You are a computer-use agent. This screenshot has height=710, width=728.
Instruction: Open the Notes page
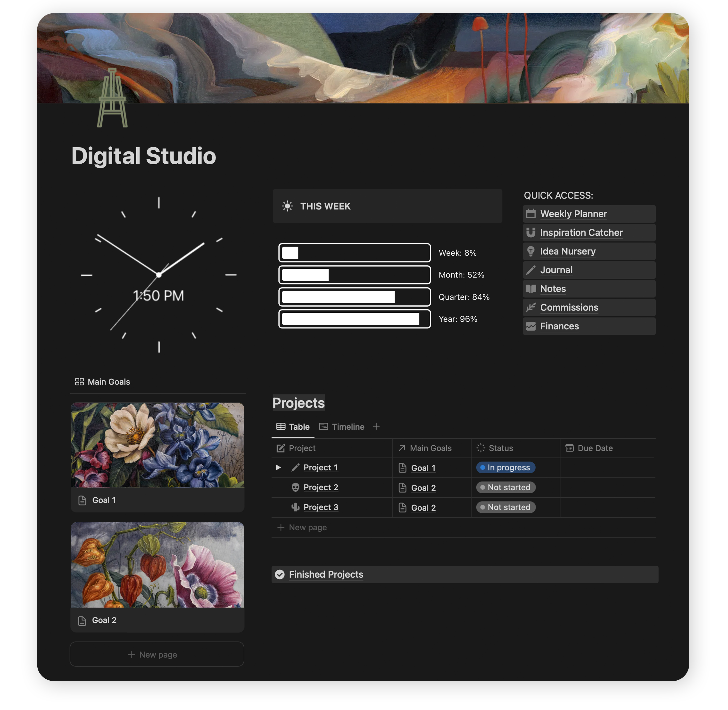click(x=588, y=289)
